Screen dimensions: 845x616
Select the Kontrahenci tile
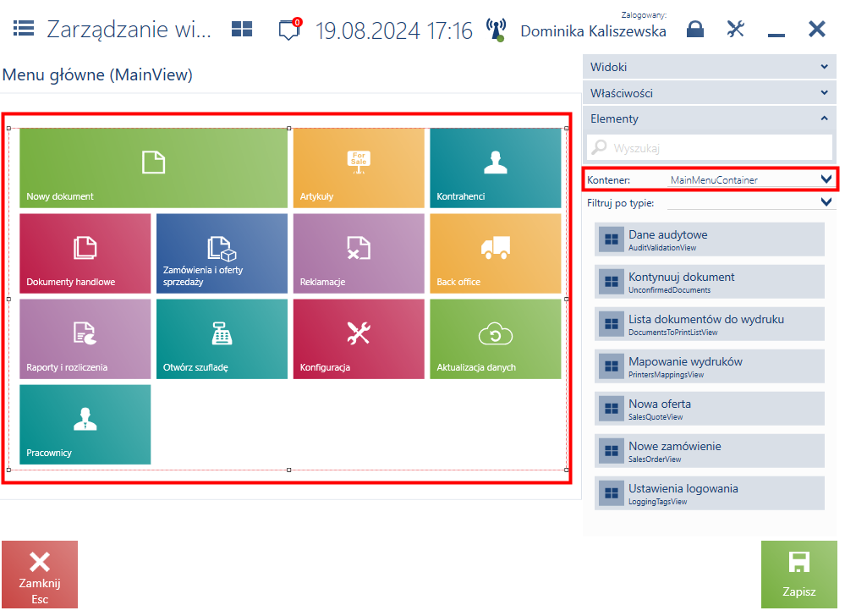click(496, 168)
